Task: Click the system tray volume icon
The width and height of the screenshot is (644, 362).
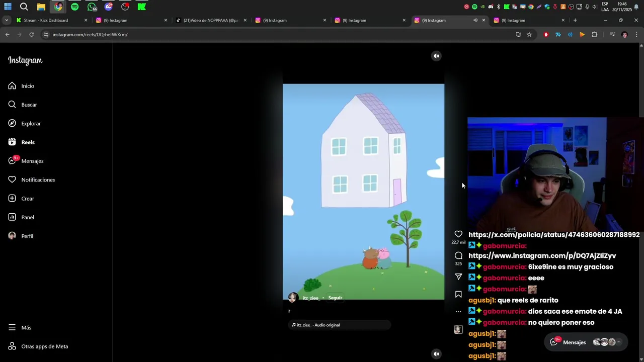Action: pyautogui.click(x=595, y=7)
